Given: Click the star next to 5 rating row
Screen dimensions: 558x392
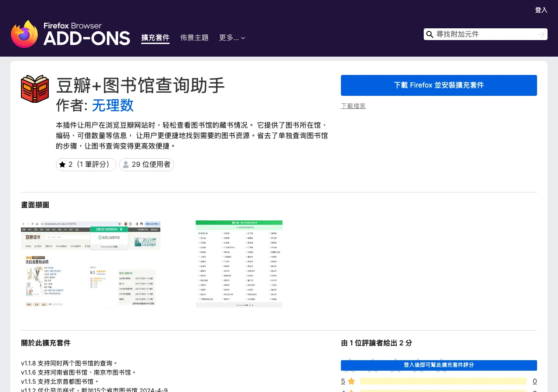Looking at the screenshot, I should click(351, 382).
